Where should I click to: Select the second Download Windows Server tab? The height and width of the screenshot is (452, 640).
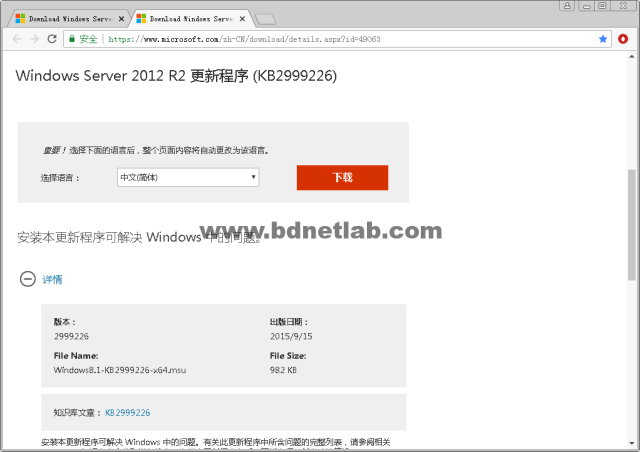pos(191,19)
